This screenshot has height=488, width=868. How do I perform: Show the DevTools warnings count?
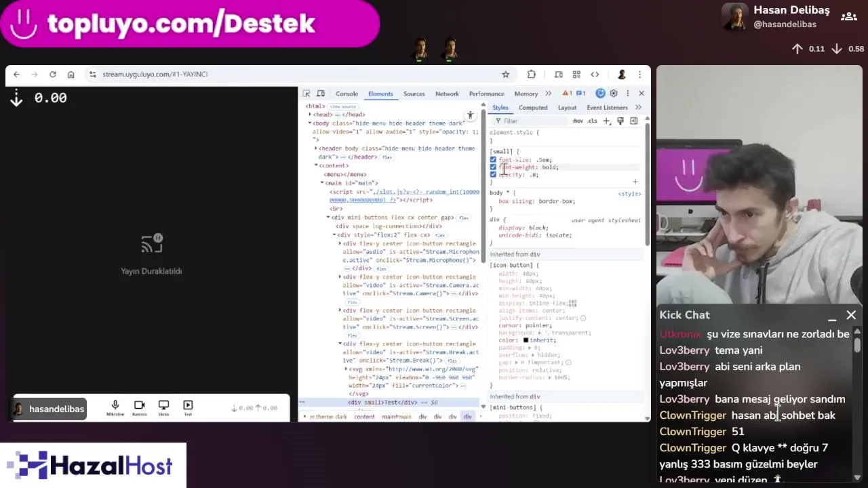(x=566, y=94)
